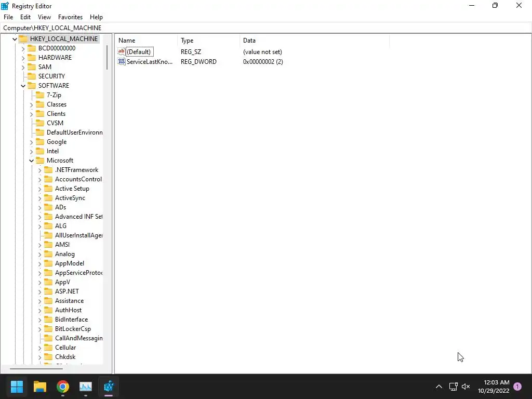This screenshot has width=532, height=399.
Task: Expand the .NETFramework key
Action: [39, 170]
